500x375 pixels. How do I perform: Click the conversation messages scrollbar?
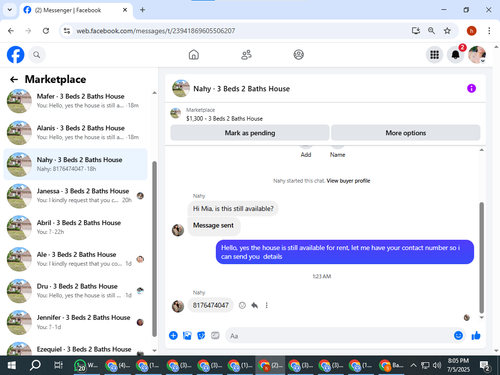(x=481, y=257)
